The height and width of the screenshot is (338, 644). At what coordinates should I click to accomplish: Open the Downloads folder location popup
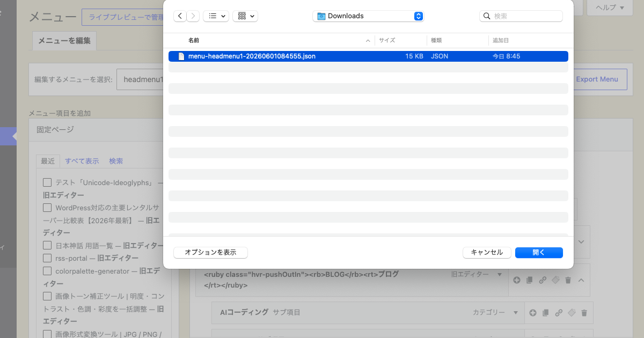tap(368, 16)
